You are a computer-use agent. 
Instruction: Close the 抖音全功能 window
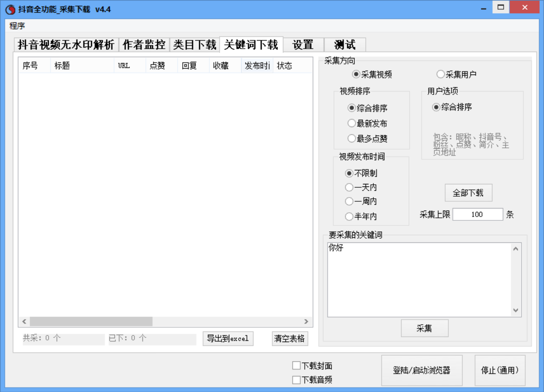525,7
